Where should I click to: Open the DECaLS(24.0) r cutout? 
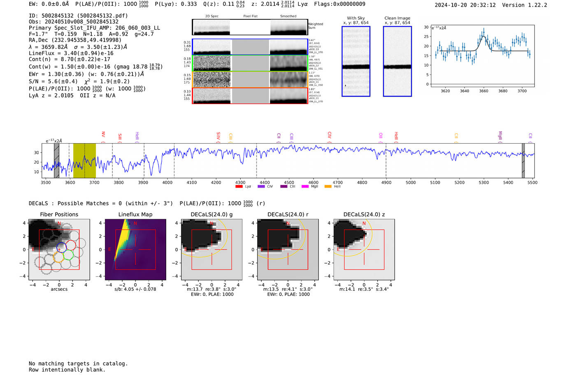click(288, 249)
